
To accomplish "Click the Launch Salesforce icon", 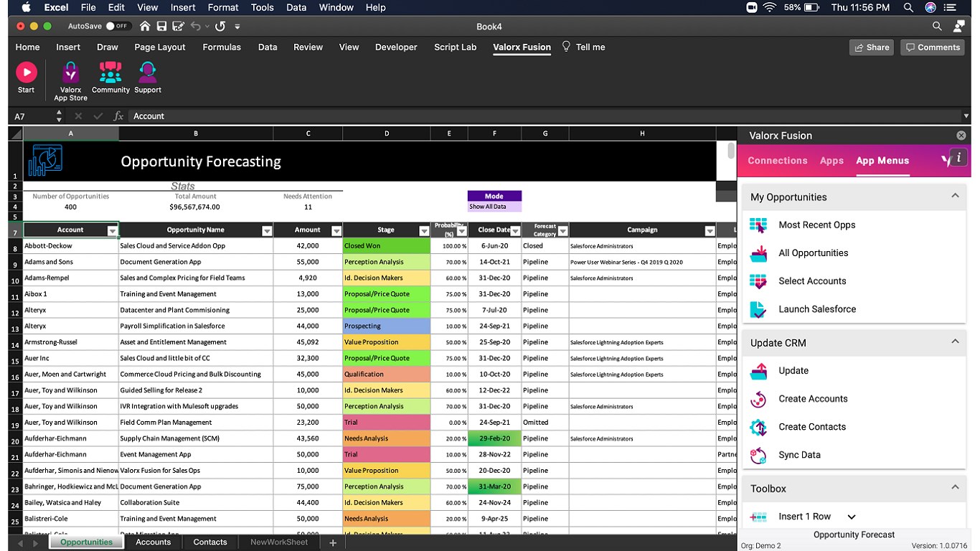I will pos(758,309).
